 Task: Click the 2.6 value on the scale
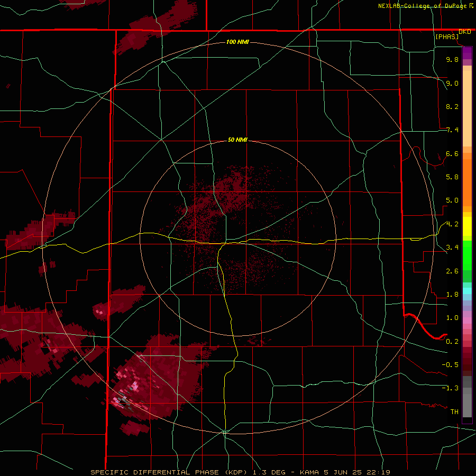click(452, 271)
